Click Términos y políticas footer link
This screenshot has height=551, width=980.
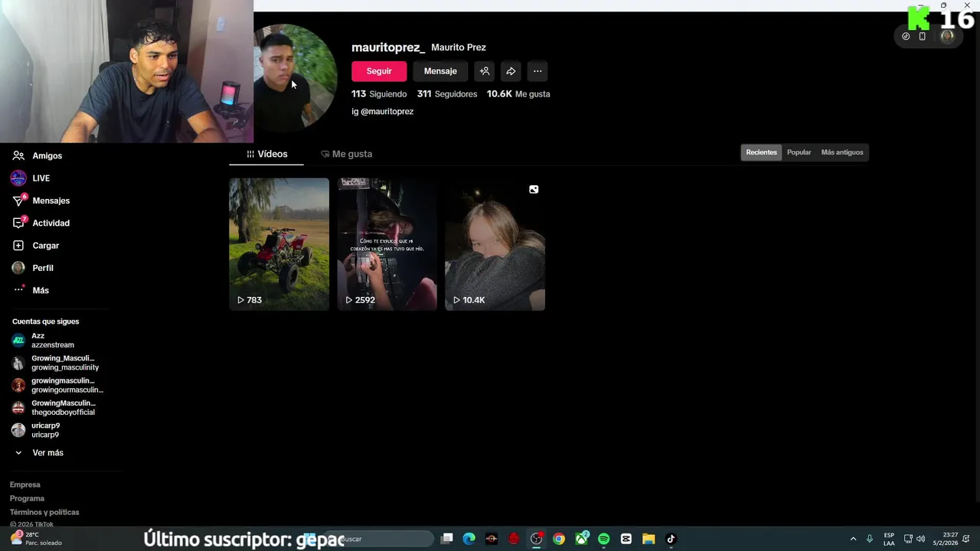44,512
